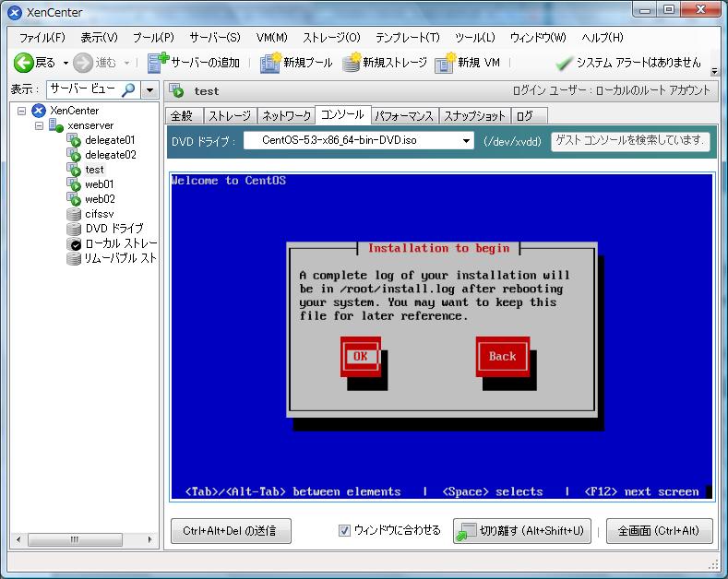Open the サーバー(S) menu

(215, 38)
